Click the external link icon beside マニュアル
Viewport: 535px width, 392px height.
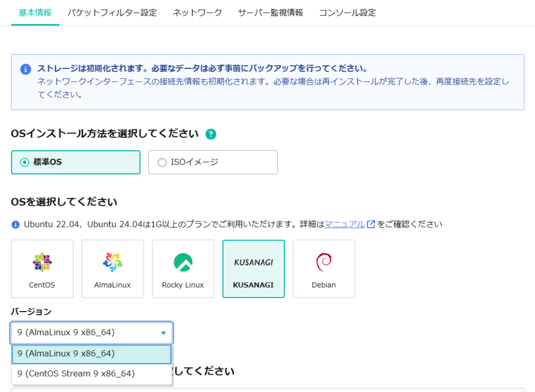click(x=371, y=224)
